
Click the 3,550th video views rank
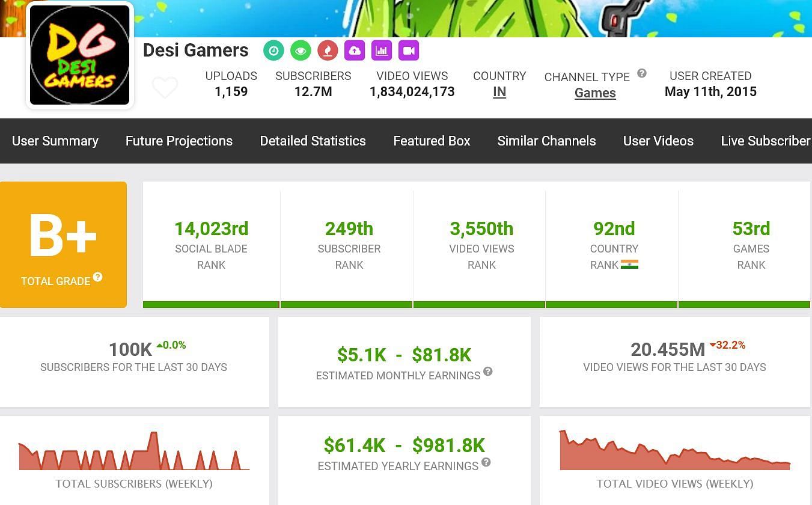point(481,229)
